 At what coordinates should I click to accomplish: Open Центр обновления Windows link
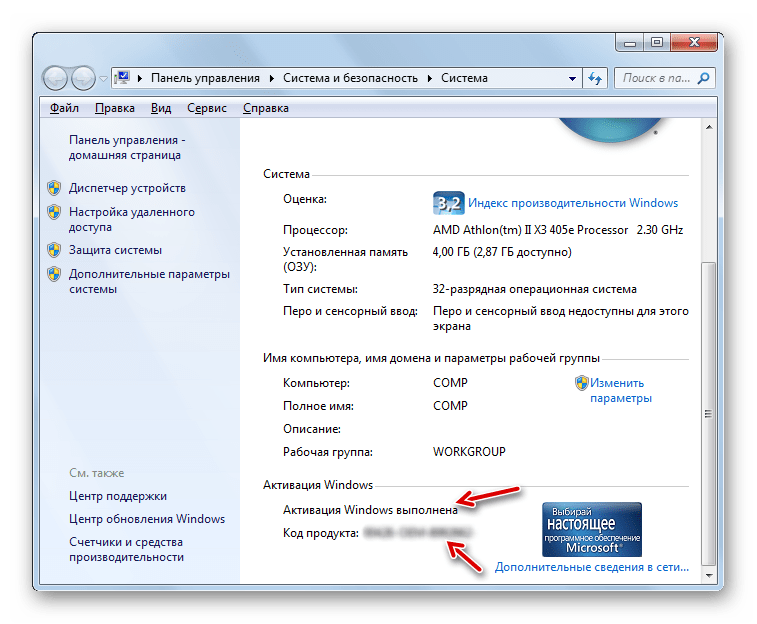[x=147, y=519]
